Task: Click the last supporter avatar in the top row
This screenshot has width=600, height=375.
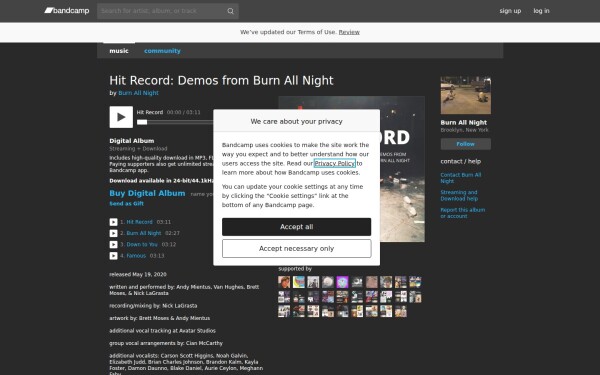Action: point(415,282)
